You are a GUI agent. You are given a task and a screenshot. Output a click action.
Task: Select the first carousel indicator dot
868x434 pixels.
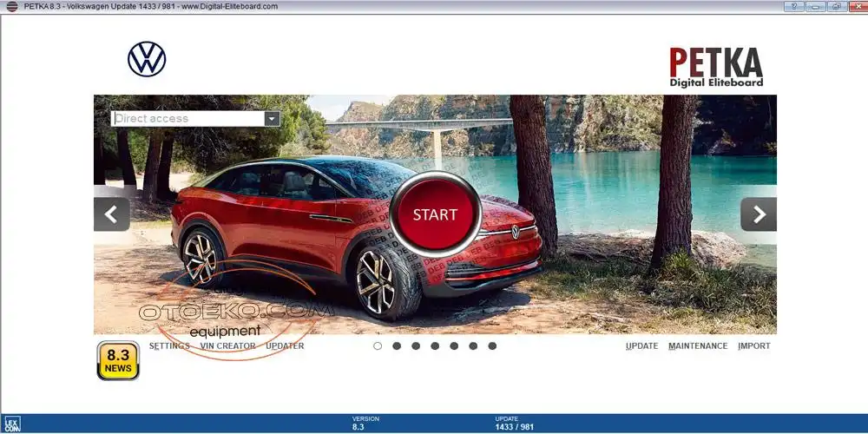(378, 345)
